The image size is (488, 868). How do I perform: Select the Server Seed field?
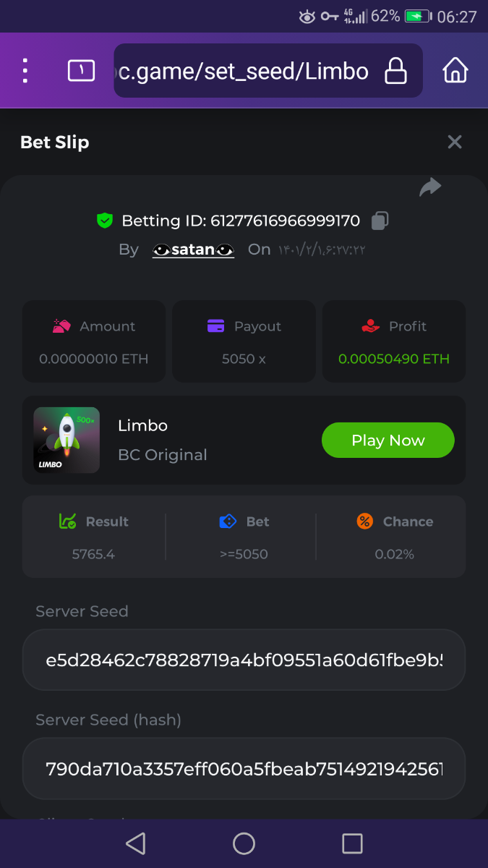pyautogui.click(x=244, y=660)
